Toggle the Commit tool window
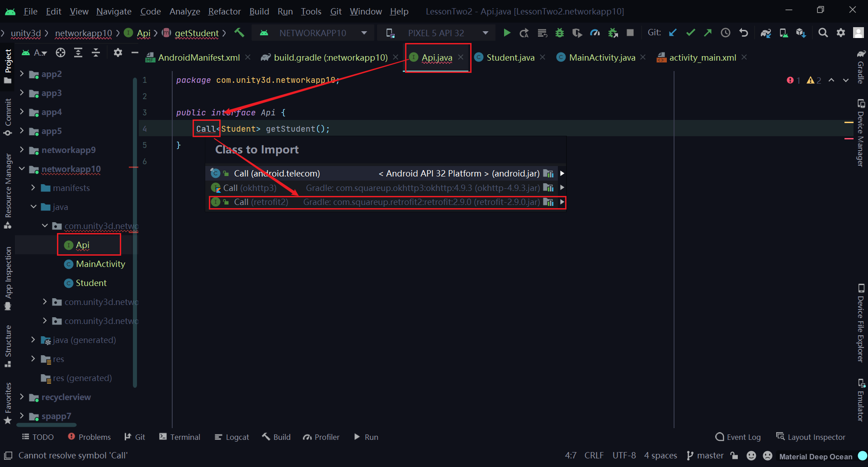The image size is (868, 467). point(8,117)
